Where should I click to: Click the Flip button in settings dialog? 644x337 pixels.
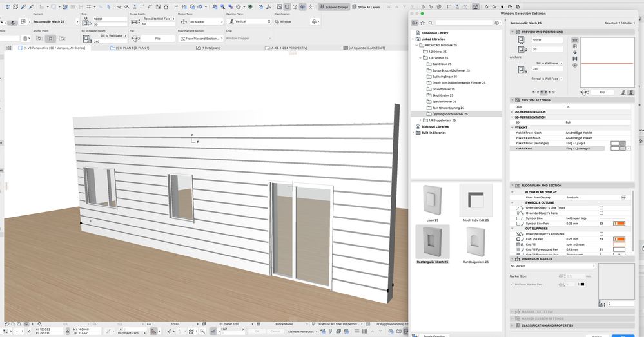pos(602,93)
